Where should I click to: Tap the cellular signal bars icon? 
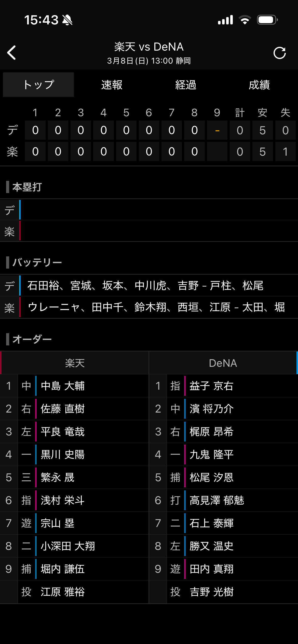[225, 20]
